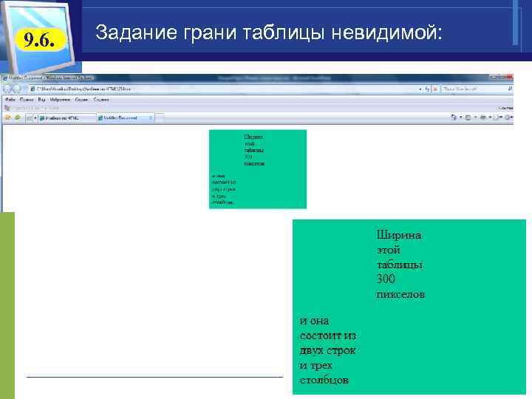Viewport: 532px width, 399px height.
Task: Click the slide number badge 9.6.
Action: [39, 40]
